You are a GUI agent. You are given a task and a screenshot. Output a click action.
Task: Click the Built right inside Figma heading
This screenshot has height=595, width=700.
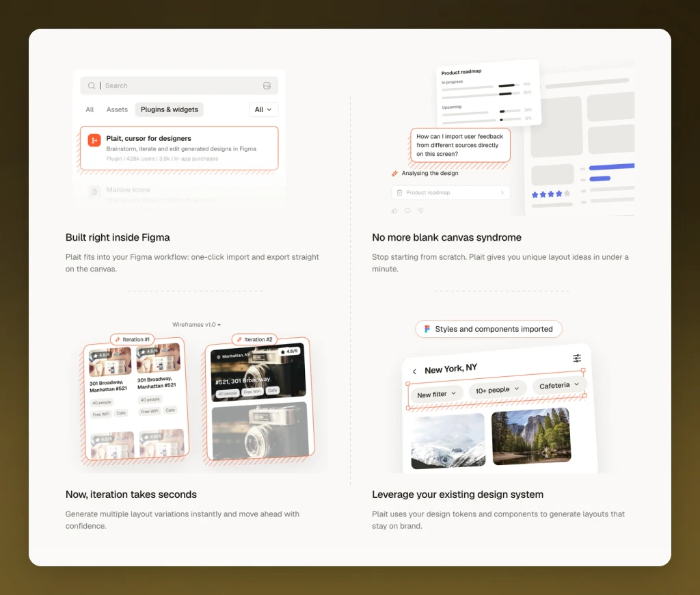[x=118, y=237]
